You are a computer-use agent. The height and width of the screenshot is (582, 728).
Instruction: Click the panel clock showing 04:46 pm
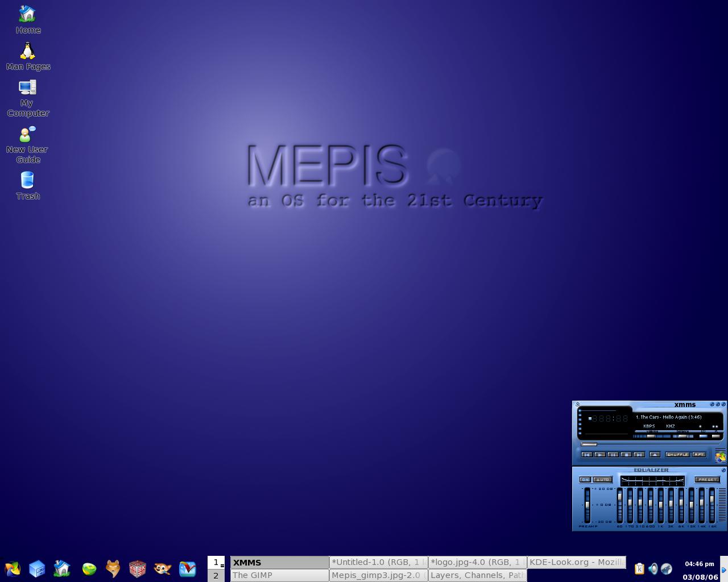700,564
